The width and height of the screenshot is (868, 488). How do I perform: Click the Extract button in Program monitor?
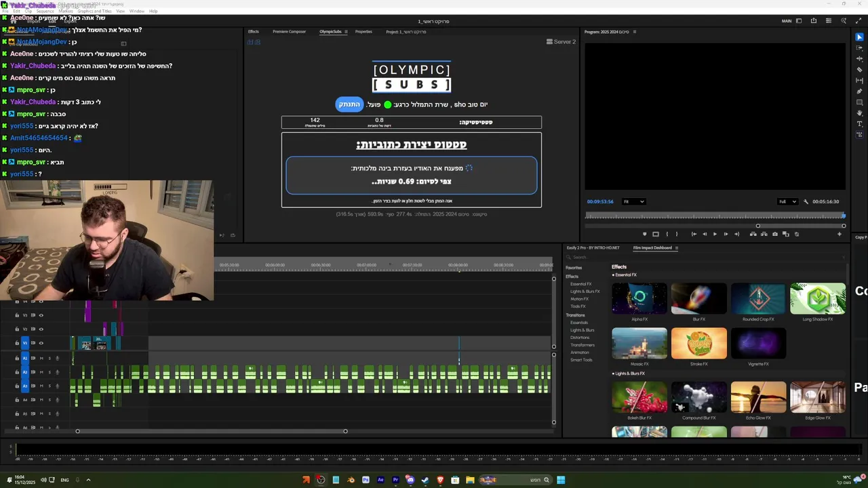[x=764, y=234]
